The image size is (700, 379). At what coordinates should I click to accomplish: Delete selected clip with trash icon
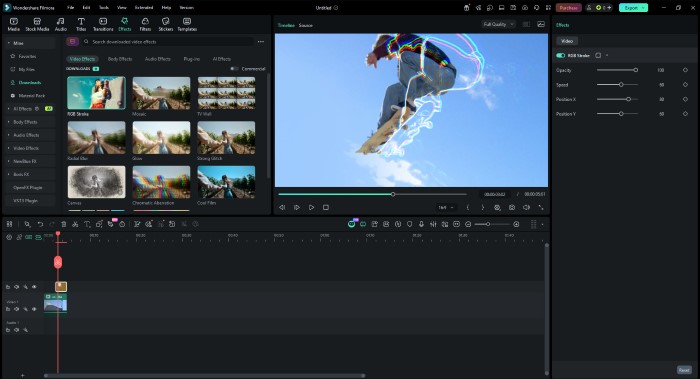click(x=63, y=224)
